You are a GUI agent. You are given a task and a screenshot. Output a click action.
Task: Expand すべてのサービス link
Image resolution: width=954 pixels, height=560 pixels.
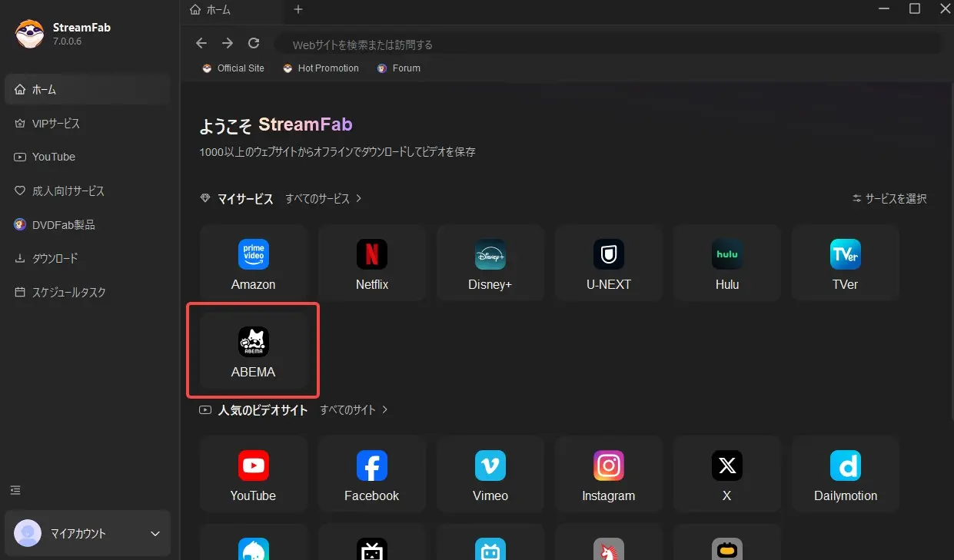324,199
